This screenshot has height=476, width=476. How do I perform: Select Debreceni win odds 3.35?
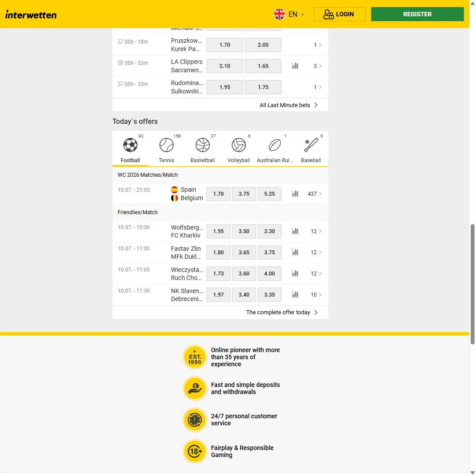tap(269, 295)
